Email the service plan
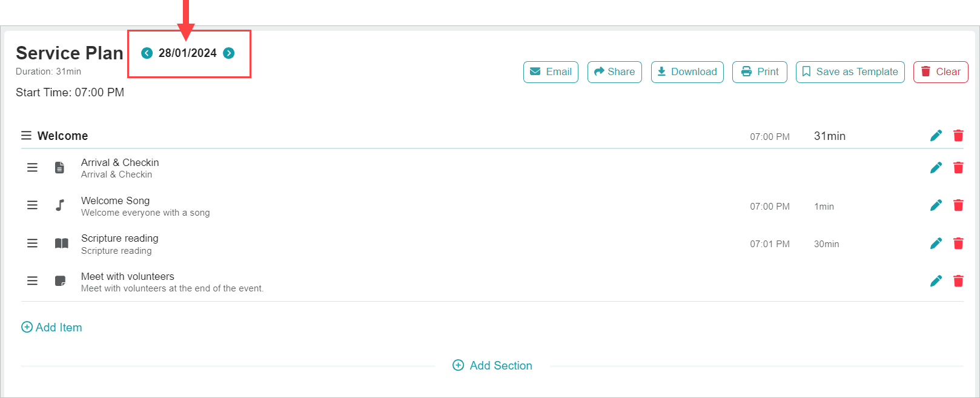 pos(551,71)
